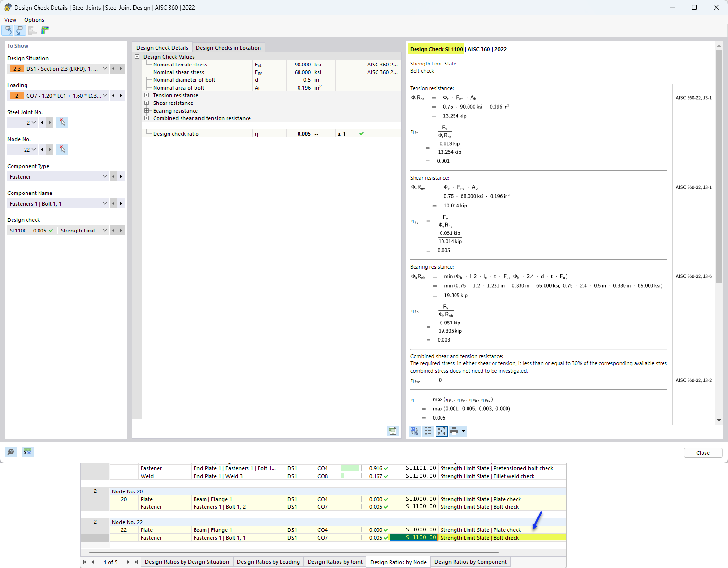This screenshot has height=568, width=728.
Task: Open the Steel Joint No. dropdown
Action: 34,123
